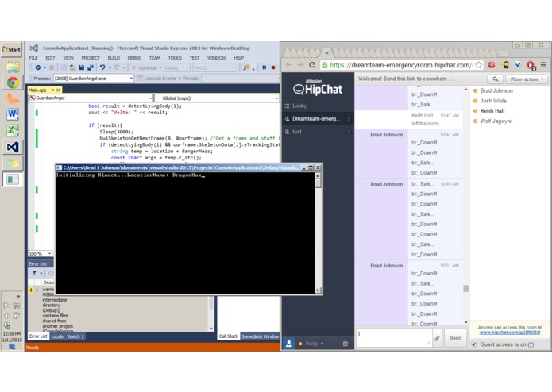Image resolution: width=552 pixels, height=392 pixels.
Task: Click the Open File icon in Visual Studio
Action: tap(72, 67)
